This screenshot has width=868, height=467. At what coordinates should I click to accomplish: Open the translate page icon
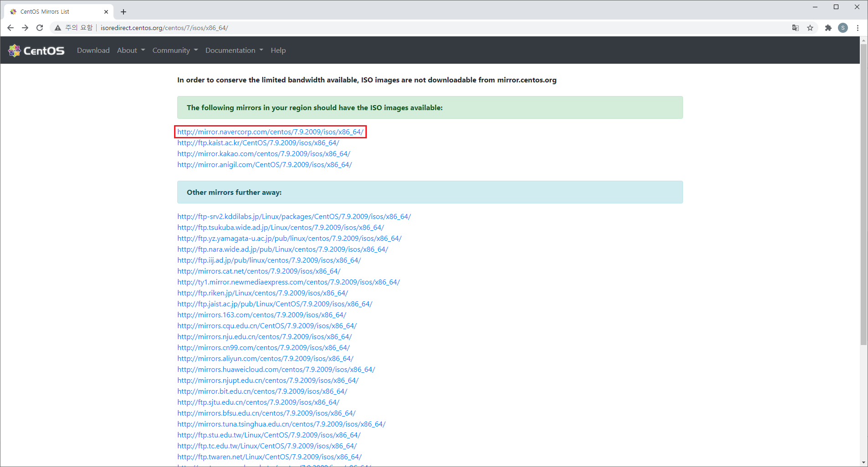796,28
